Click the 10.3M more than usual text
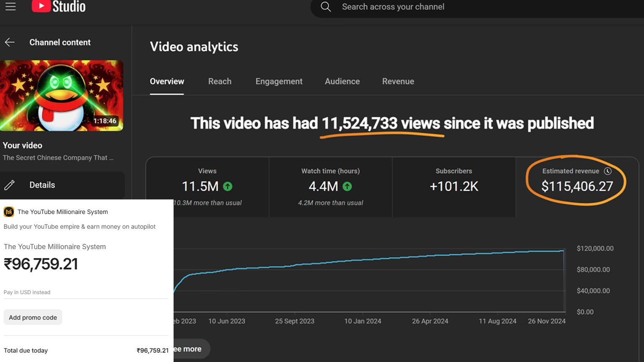 [x=208, y=203]
